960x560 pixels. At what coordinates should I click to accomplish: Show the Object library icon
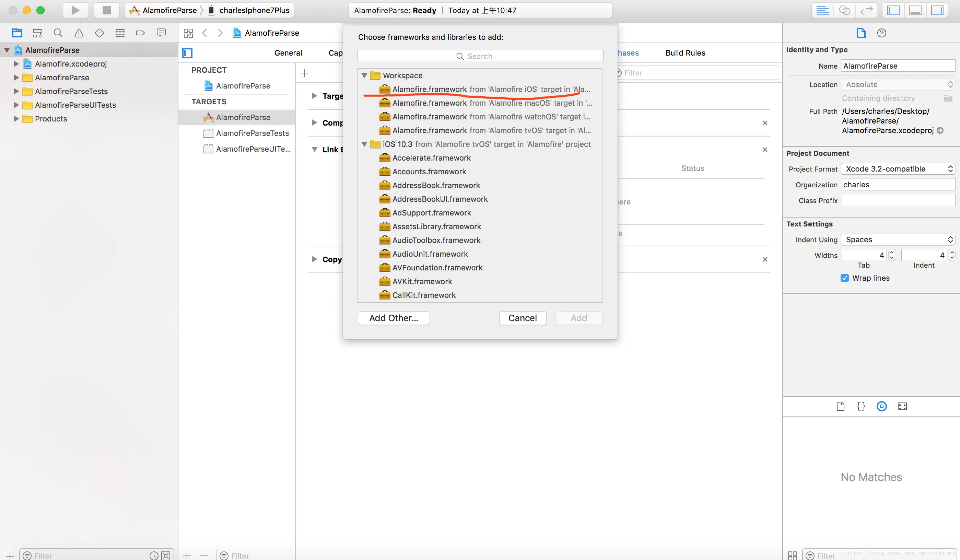pos(881,406)
